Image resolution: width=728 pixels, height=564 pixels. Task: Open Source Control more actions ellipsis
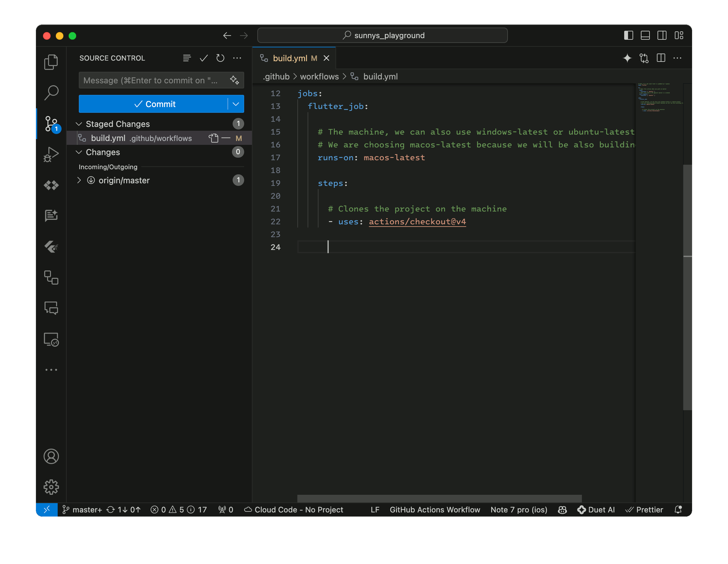237,58
